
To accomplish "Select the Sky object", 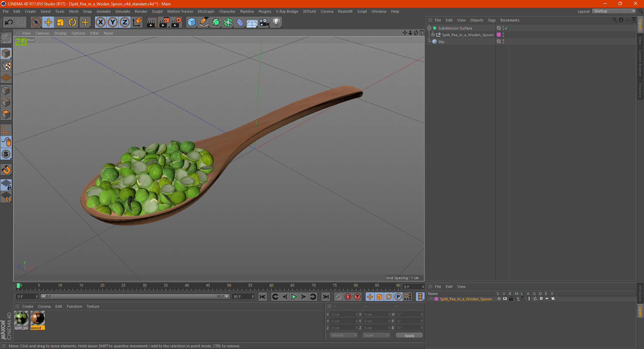I will point(441,42).
